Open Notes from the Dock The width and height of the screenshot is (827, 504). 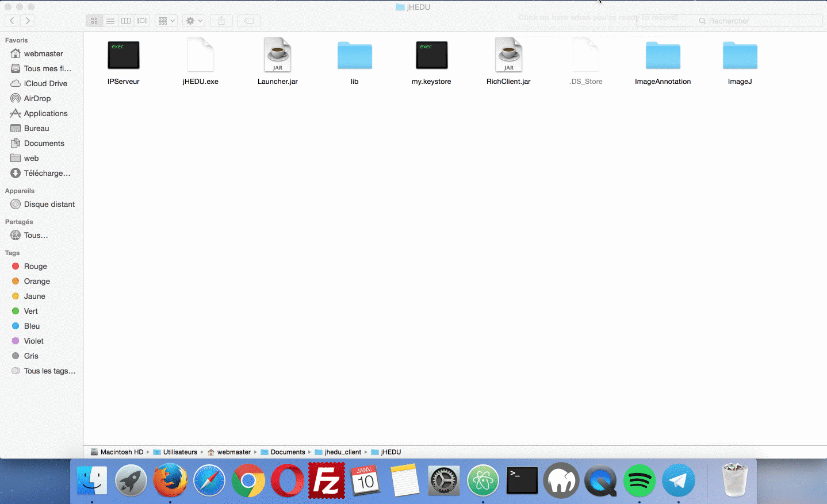pos(405,480)
